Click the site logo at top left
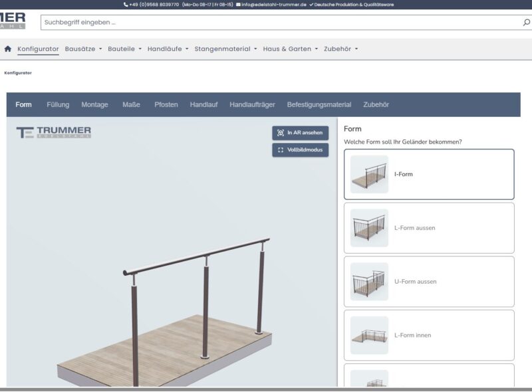The width and height of the screenshot is (532, 392). click(15, 20)
